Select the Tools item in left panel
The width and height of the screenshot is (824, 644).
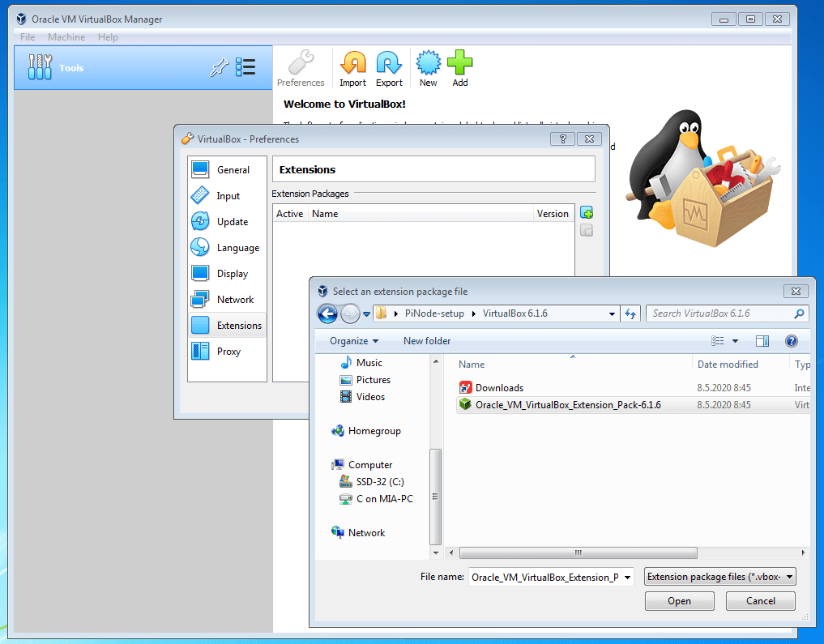(143, 68)
